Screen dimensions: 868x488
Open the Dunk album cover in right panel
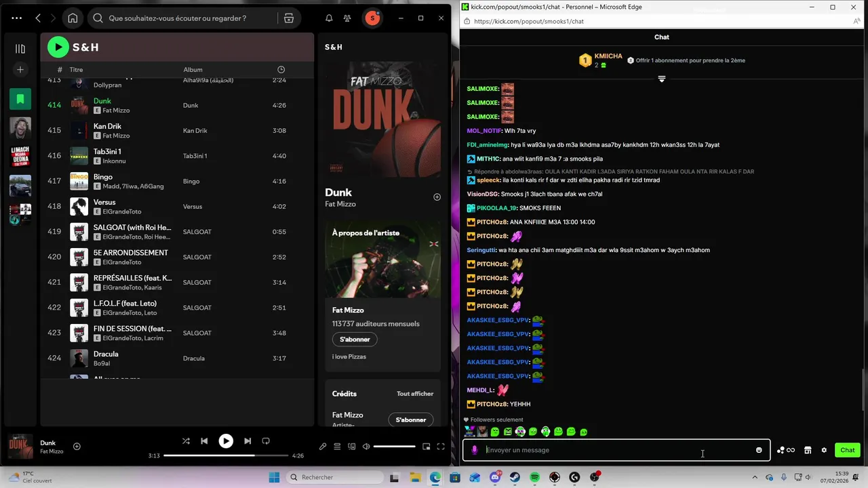pos(382,120)
